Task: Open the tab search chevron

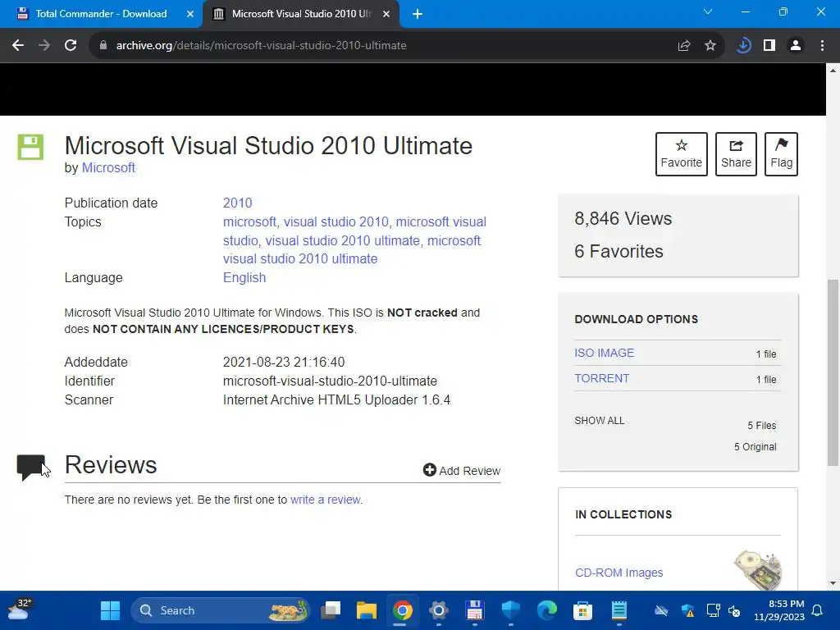Action: [x=708, y=11]
